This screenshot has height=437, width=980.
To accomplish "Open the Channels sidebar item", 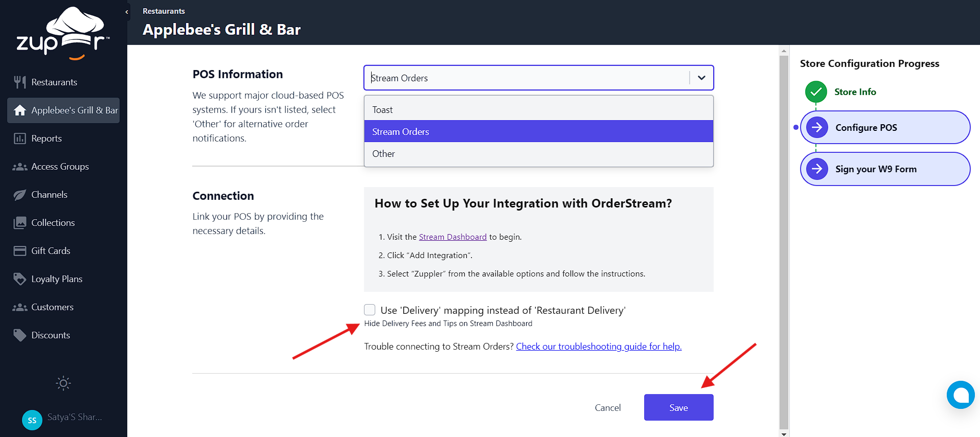I will pyautogui.click(x=63, y=195).
